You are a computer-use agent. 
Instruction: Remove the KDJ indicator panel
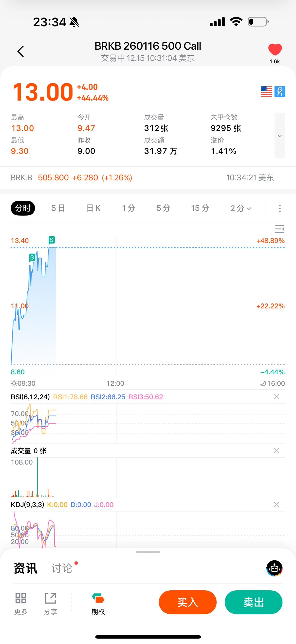[276, 504]
